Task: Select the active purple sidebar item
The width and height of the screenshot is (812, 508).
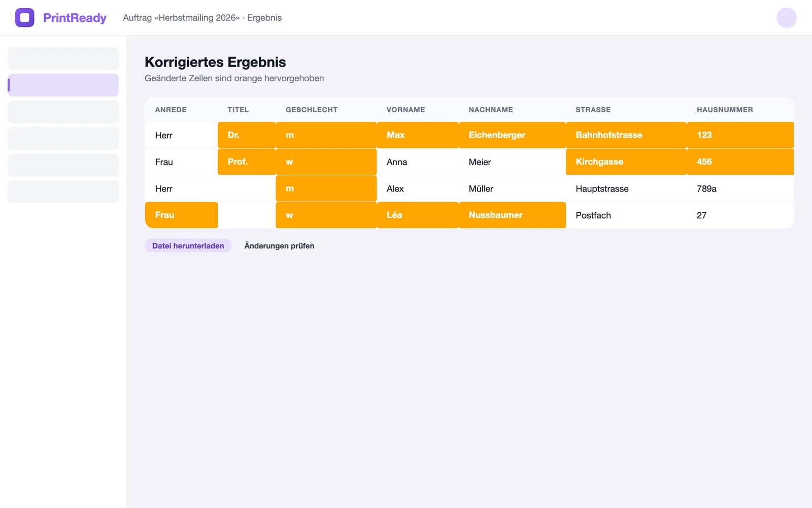Action: pos(63,85)
